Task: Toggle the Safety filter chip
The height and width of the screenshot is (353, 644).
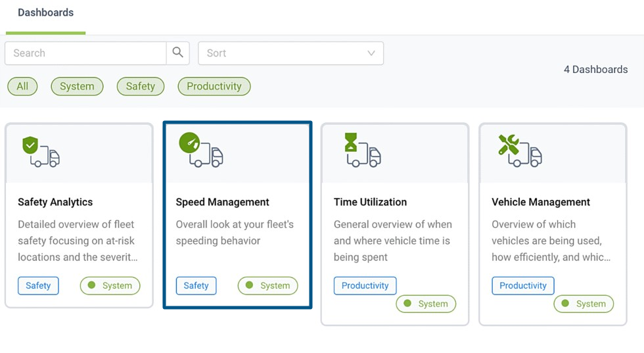Action: click(141, 86)
